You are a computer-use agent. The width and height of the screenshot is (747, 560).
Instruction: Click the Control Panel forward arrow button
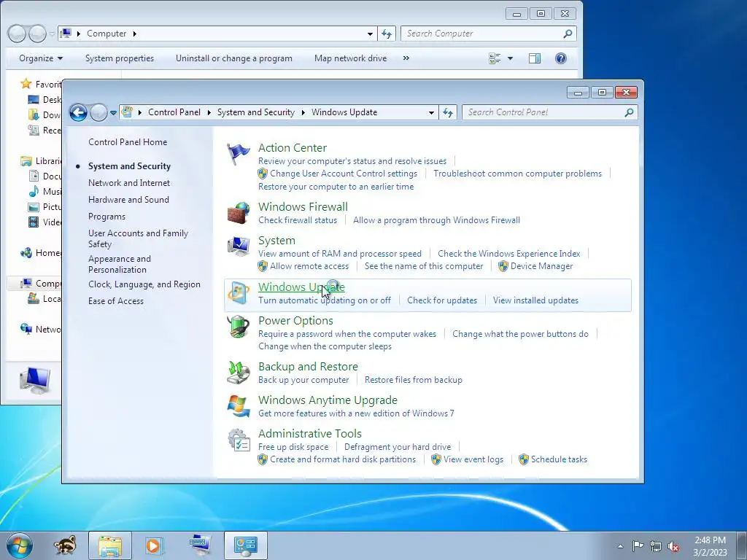pos(98,113)
